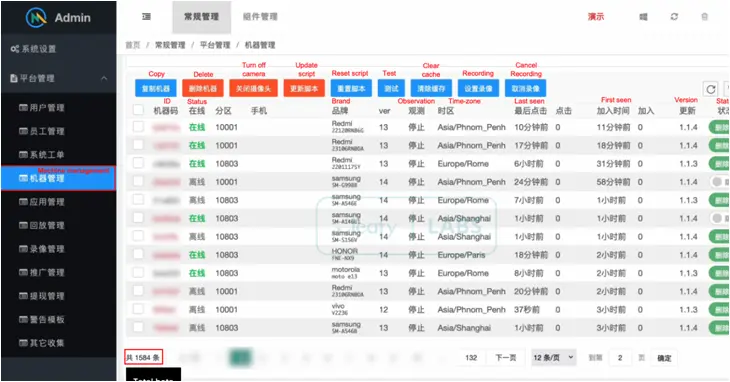Click the Admin logo icon
The image size is (730, 382).
(x=36, y=18)
